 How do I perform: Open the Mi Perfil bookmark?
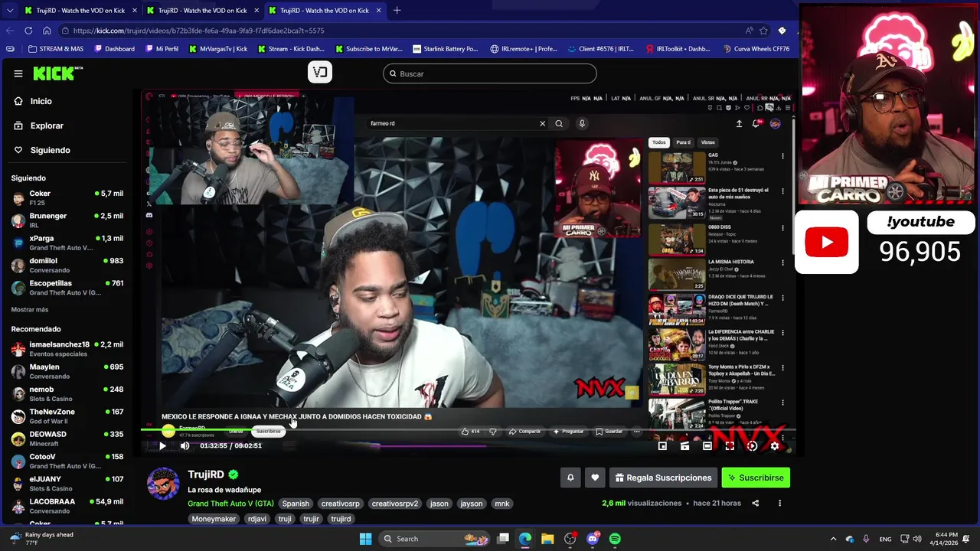[162, 49]
